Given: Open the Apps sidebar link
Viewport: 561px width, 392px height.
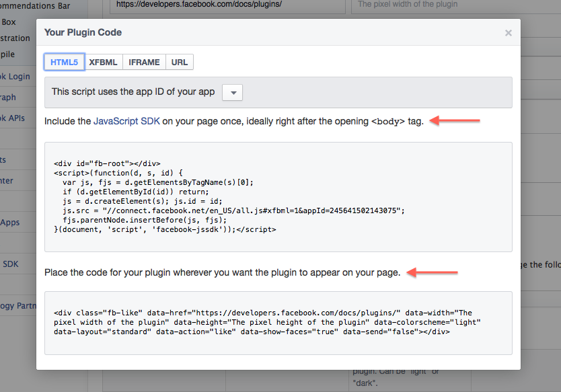Looking at the screenshot, I should pos(10,222).
